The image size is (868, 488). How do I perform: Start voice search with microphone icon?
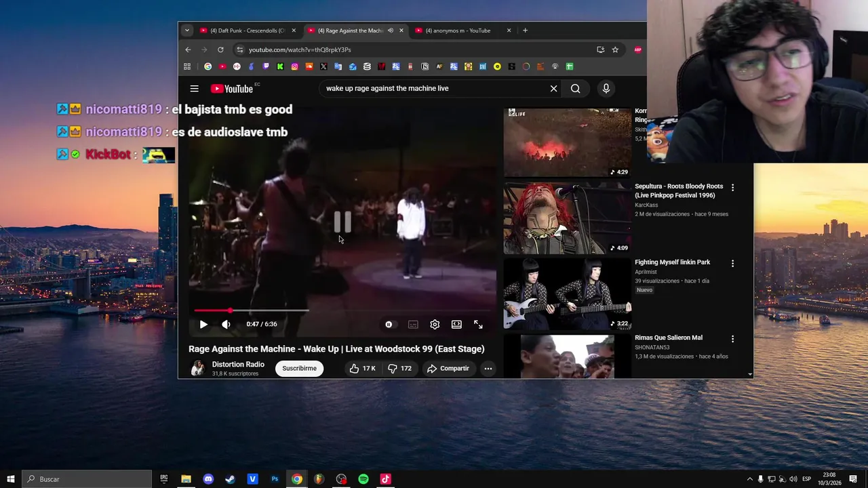coord(606,88)
